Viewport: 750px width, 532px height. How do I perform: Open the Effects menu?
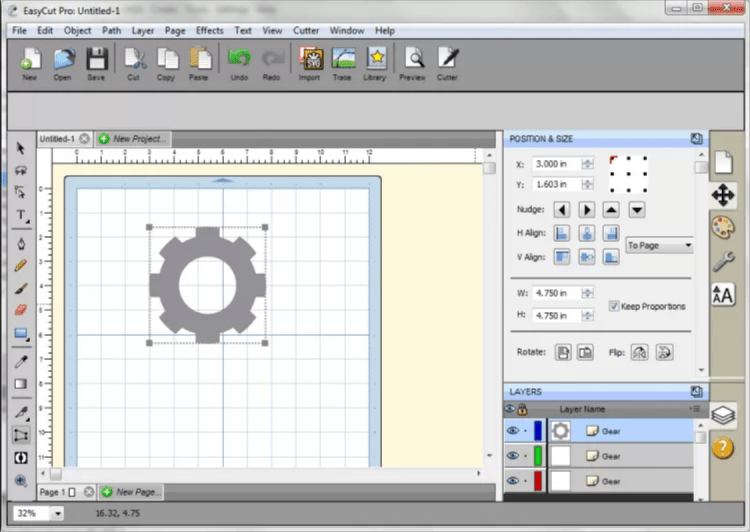pos(210,31)
